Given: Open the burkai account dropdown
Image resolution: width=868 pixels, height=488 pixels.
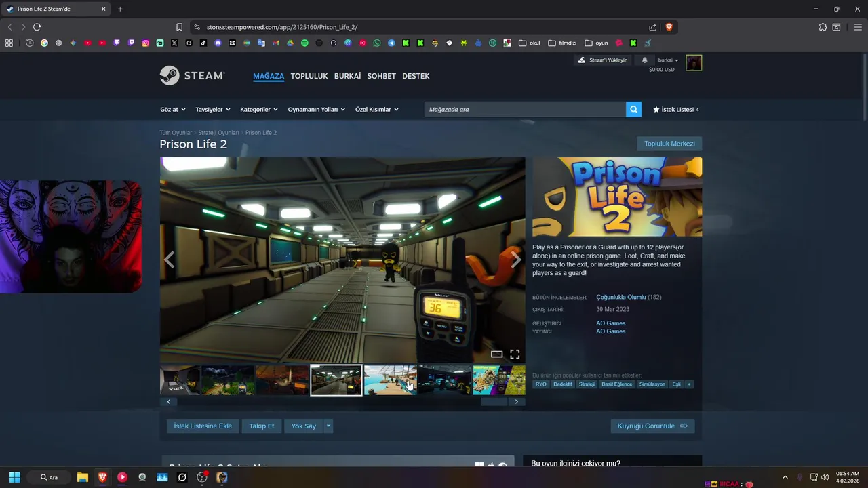Looking at the screenshot, I should pos(668,60).
